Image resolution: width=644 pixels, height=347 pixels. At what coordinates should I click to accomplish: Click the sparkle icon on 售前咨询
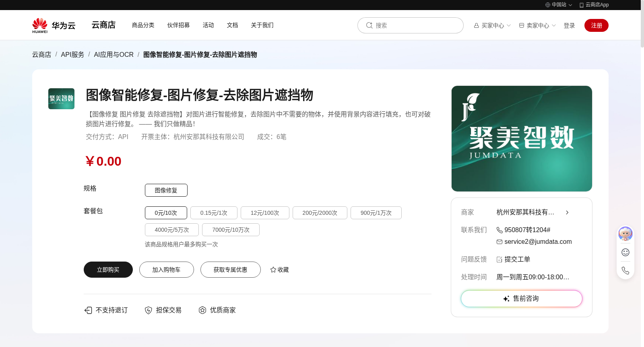(x=506, y=299)
